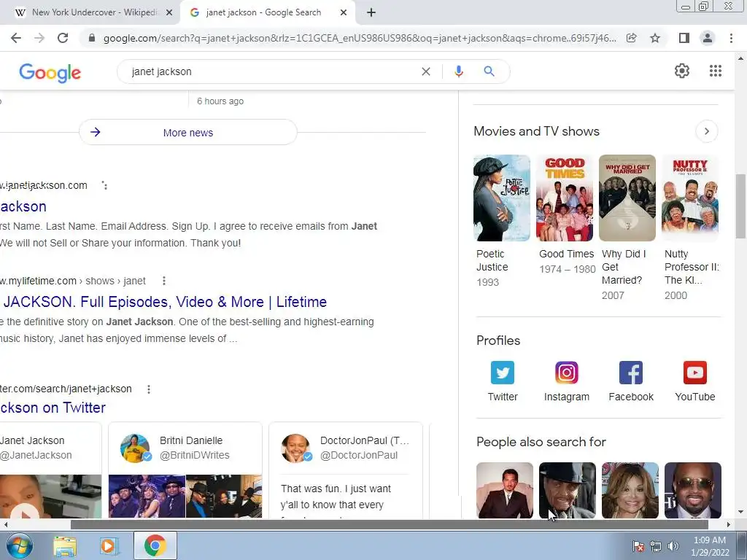Viewport: 747px width, 560px height.
Task: Close the New York Undercover tab
Action: click(169, 13)
